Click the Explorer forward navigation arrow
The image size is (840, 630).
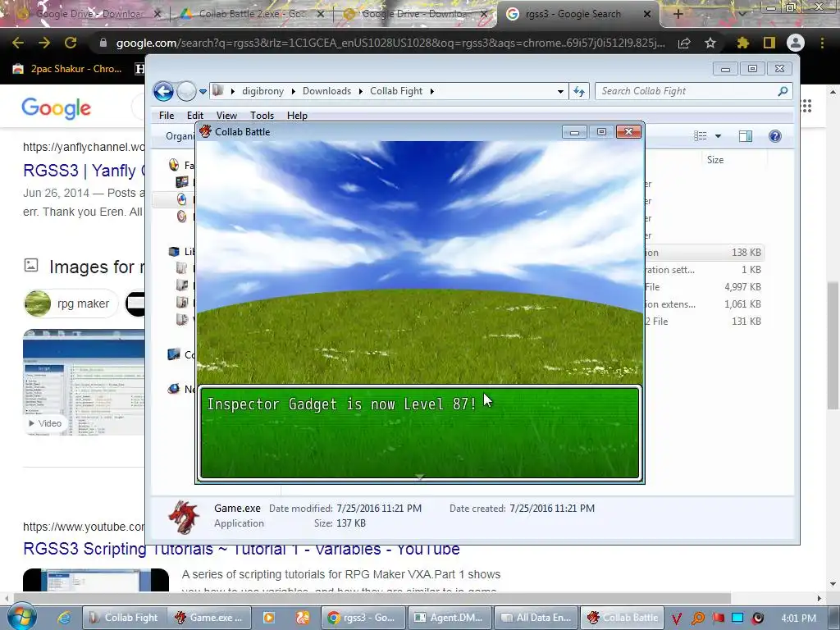[x=186, y=92]
